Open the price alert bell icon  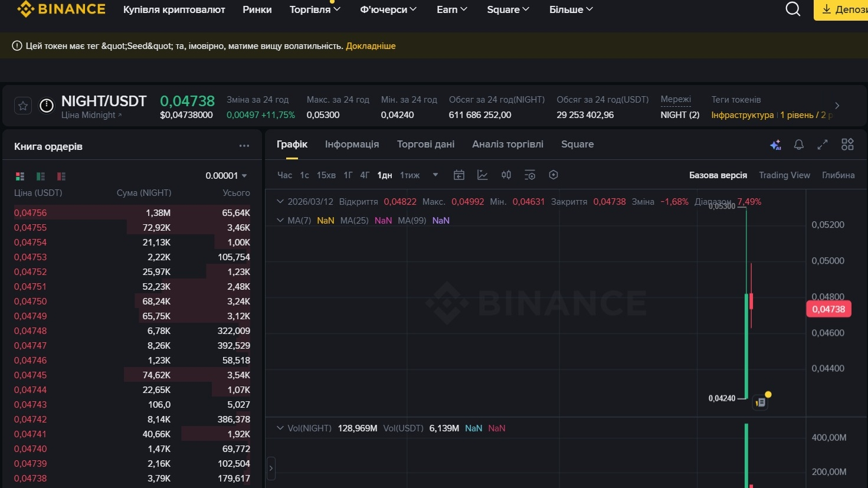point(798,145)
